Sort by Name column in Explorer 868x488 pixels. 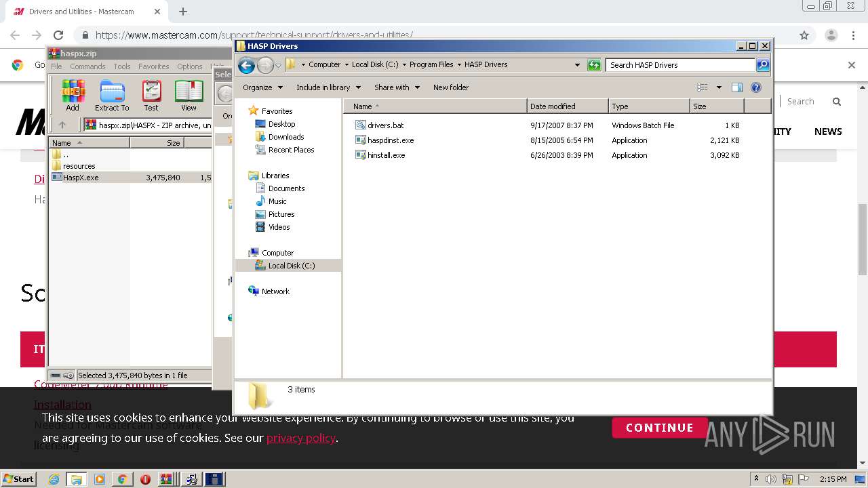(x=435, y=106)
